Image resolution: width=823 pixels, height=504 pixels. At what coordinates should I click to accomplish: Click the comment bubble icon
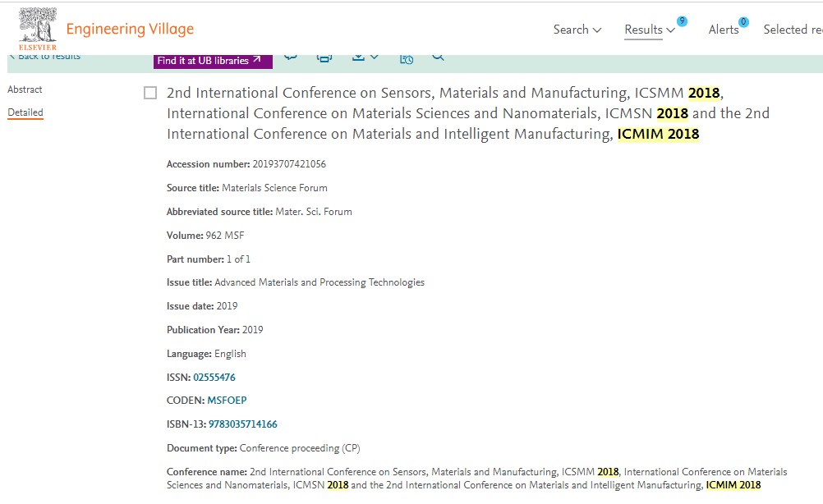291,57
